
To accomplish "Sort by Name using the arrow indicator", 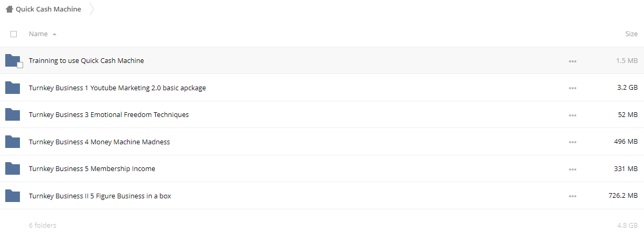I will pos(55,34).
